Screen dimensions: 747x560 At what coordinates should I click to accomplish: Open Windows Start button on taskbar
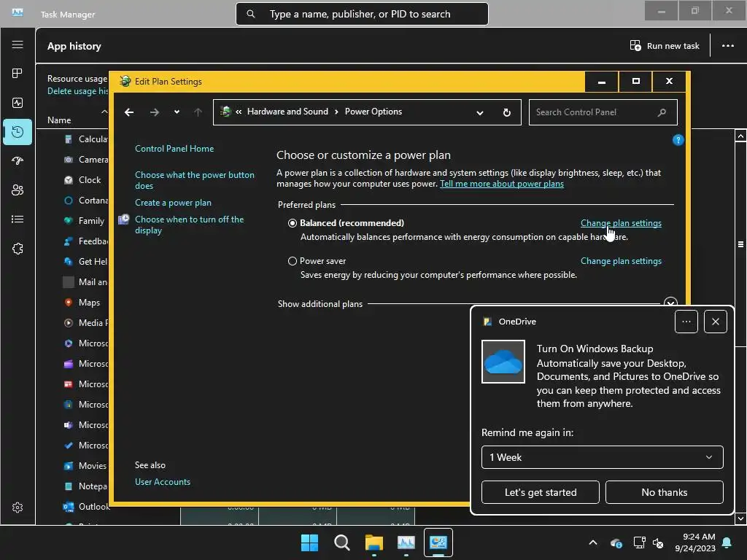[309, 542]
